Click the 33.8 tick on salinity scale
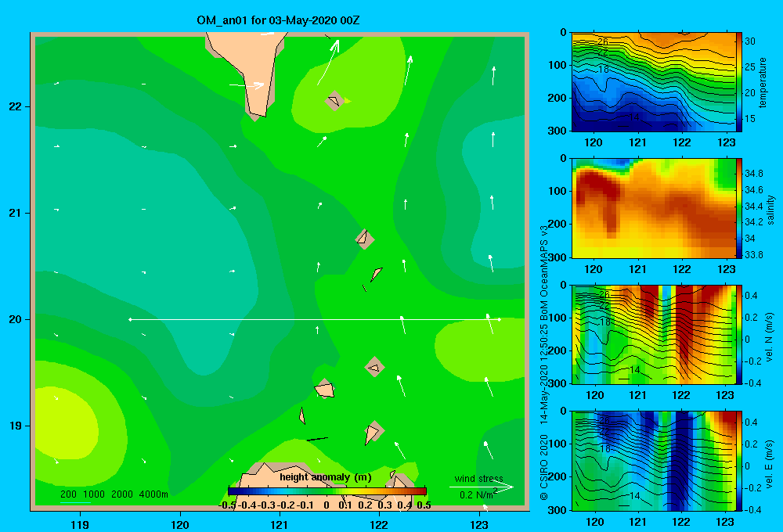 [x=753, y=254]
